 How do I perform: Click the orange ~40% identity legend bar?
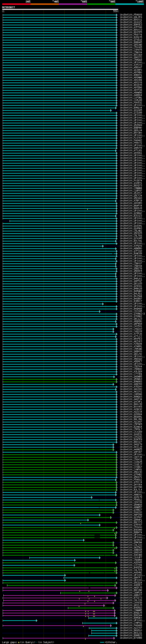coord(45,4)
